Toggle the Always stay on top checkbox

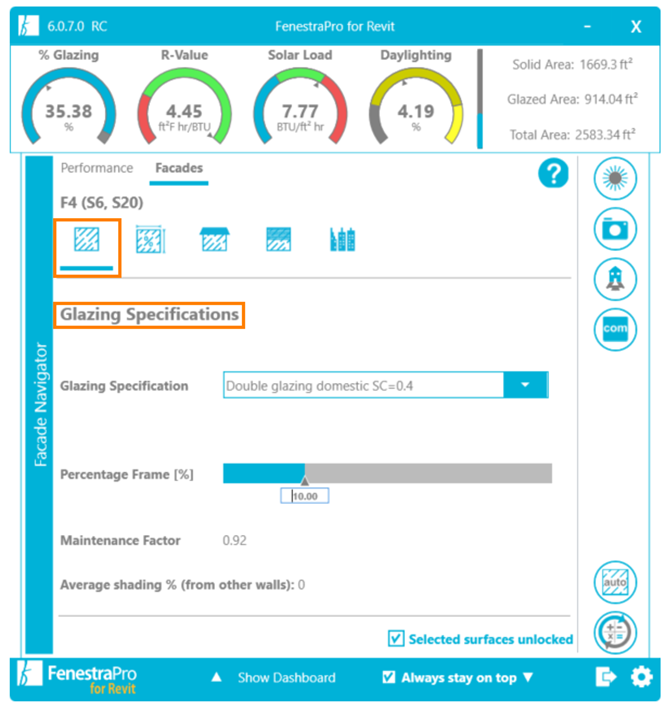click(x=388, y=677)
